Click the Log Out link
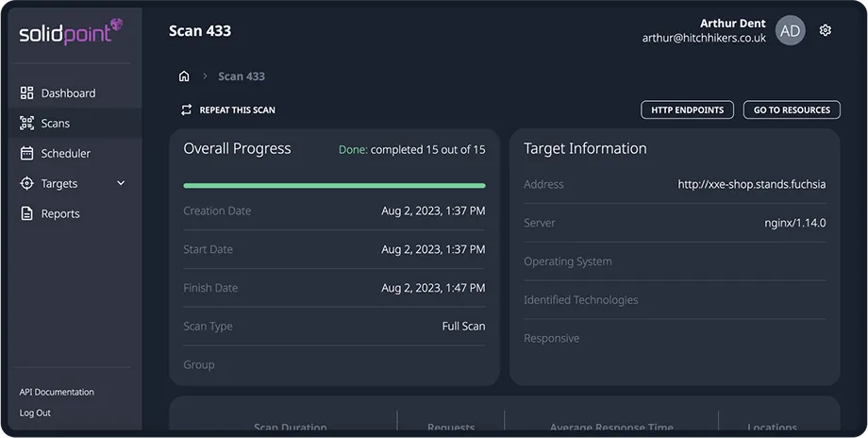The width and height of the screenshot is (868, 438). click(35, 413)
